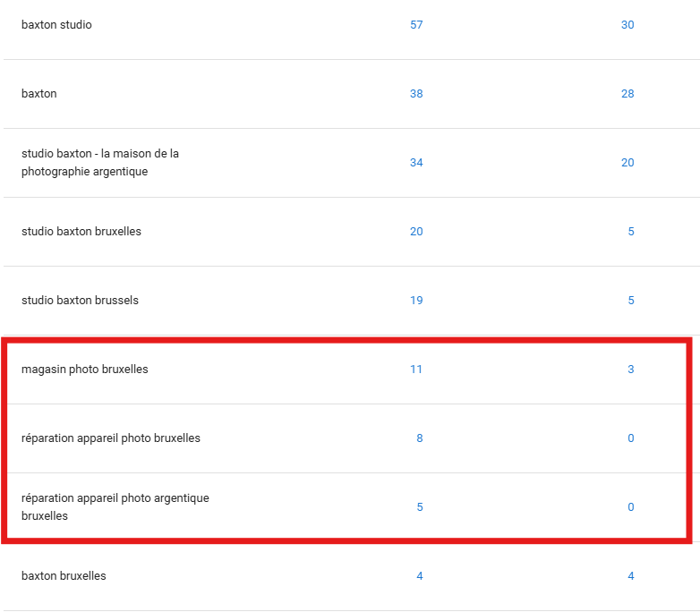Click value 8 for réparation appareil photo bruxelles
The width and height of the screenshot is (700, 612).
pos(420,438)
